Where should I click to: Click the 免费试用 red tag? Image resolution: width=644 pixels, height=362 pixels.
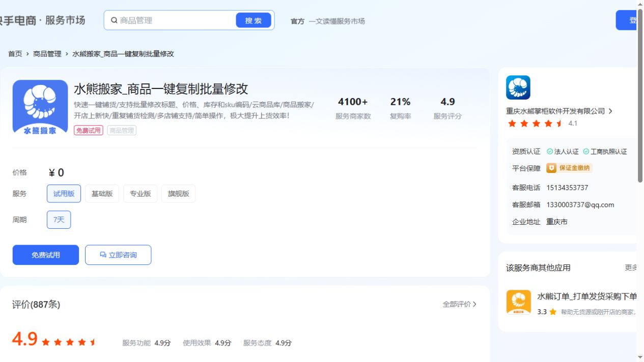[x=89, y=130]
